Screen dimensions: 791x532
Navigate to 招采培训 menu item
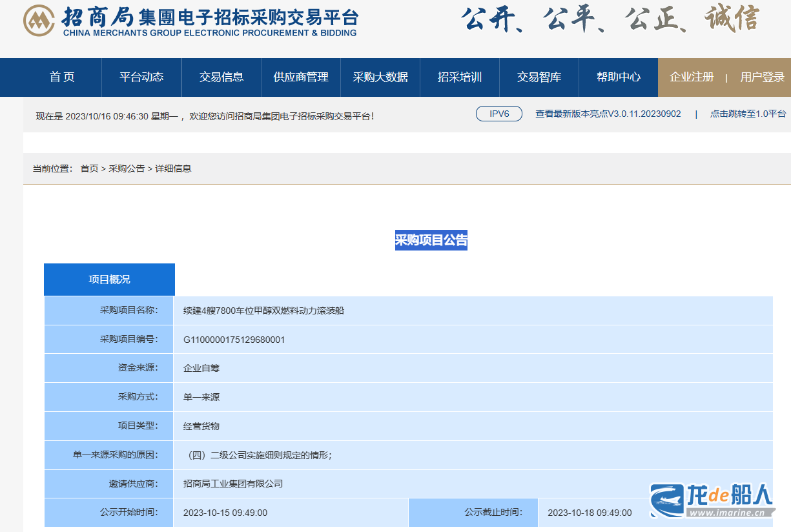pyautogui.click(x=460, y=77)
